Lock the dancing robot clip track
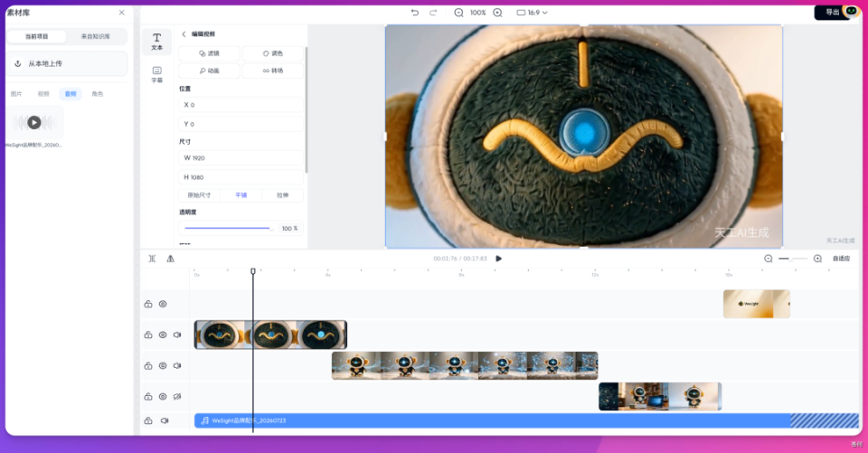The image size is (868, 453). click(148, 366)
